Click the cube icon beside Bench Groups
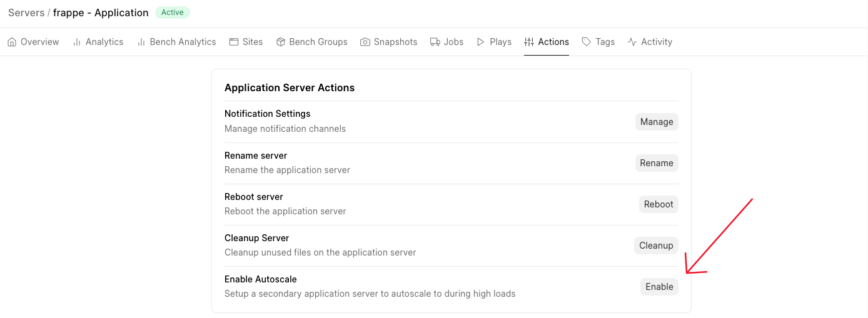The image size is (868, 318). point(281,42)
